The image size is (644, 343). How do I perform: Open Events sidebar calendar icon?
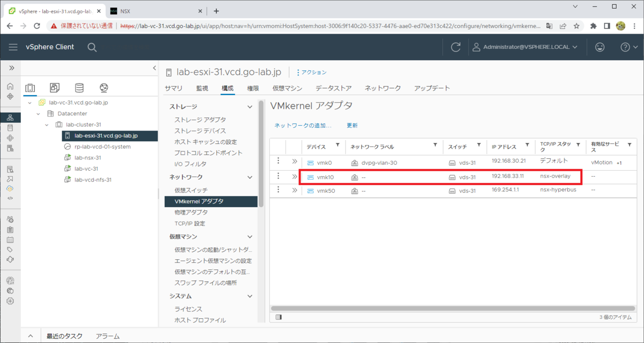click(10, 239)
